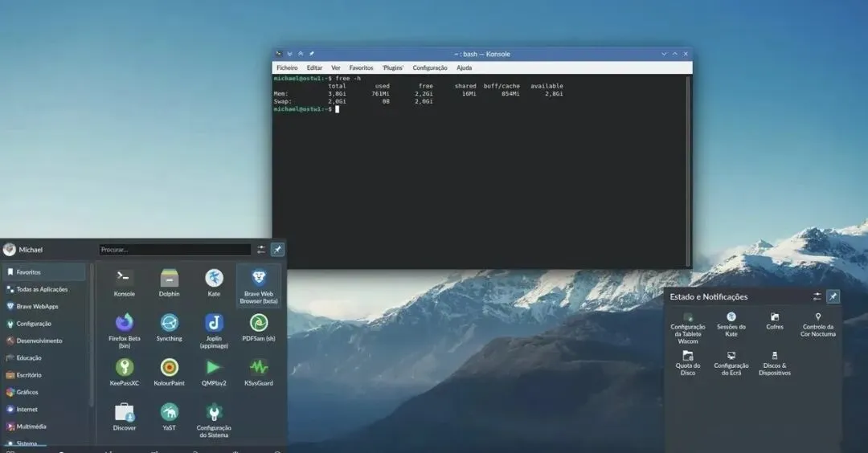Open Ver menu in Konsole

coord(335,67)
